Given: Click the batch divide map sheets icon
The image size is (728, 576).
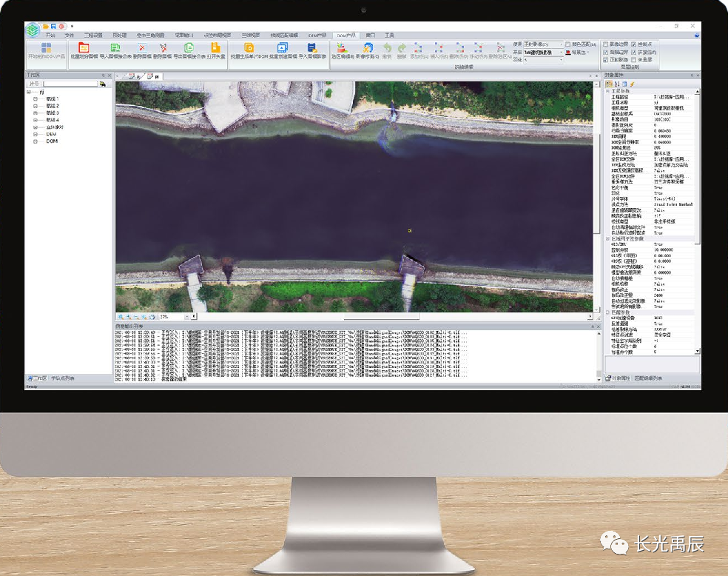Looking at the screenshot, I should click(x=84, y=49).
